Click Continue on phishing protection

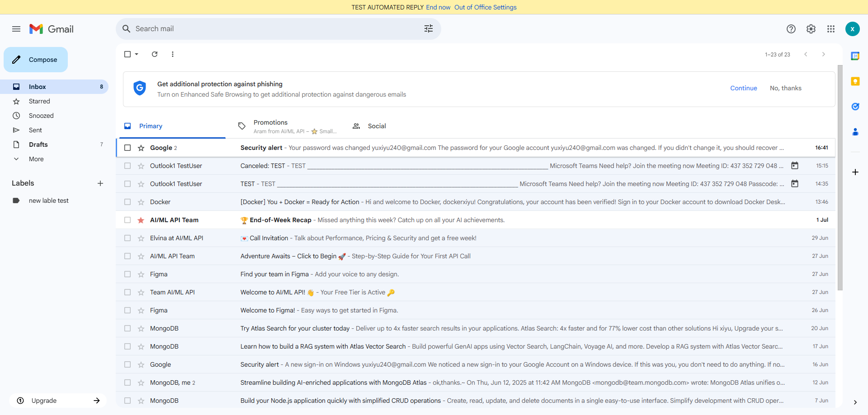(x=744, y=88)
